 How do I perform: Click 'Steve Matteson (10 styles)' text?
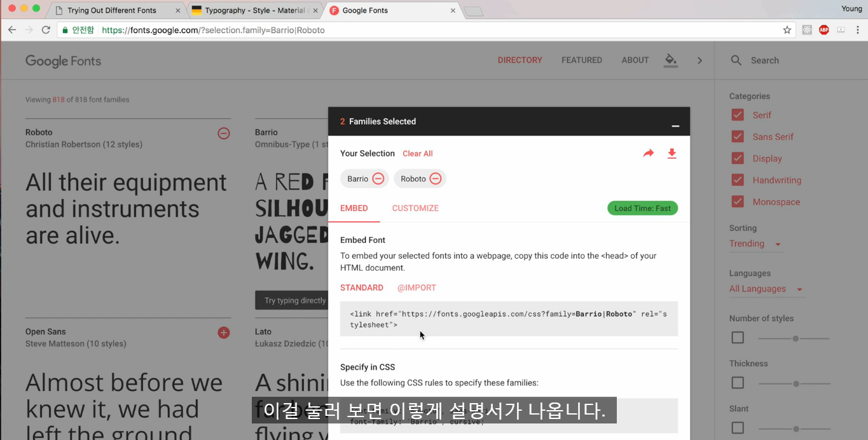point(76,343)
